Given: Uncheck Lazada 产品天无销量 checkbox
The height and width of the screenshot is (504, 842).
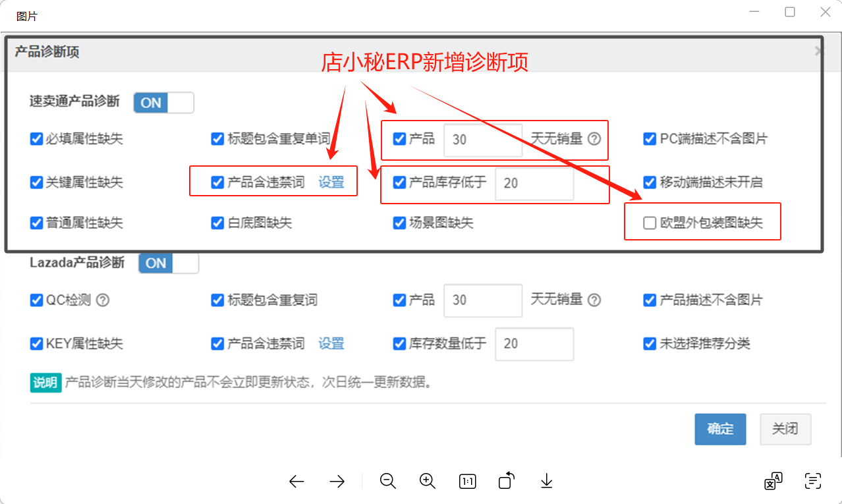Looking at the screenshot, I should tap(399, 300).
